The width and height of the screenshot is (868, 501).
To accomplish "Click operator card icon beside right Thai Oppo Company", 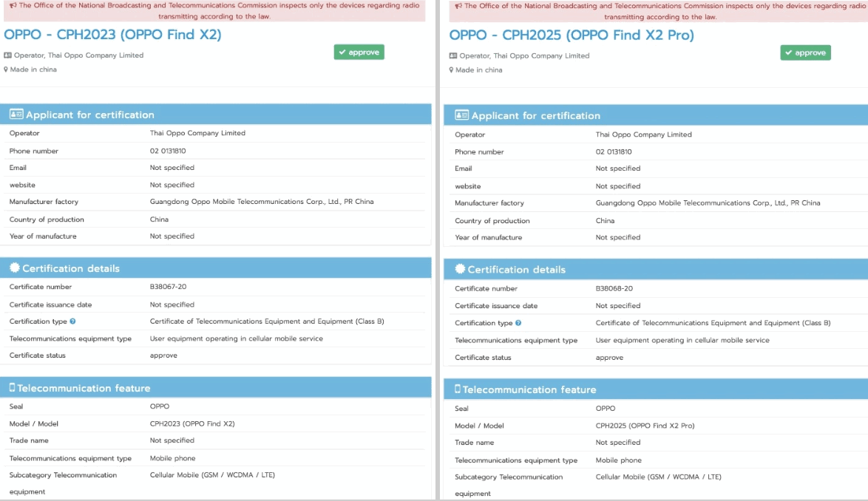I will click(453, 56).
